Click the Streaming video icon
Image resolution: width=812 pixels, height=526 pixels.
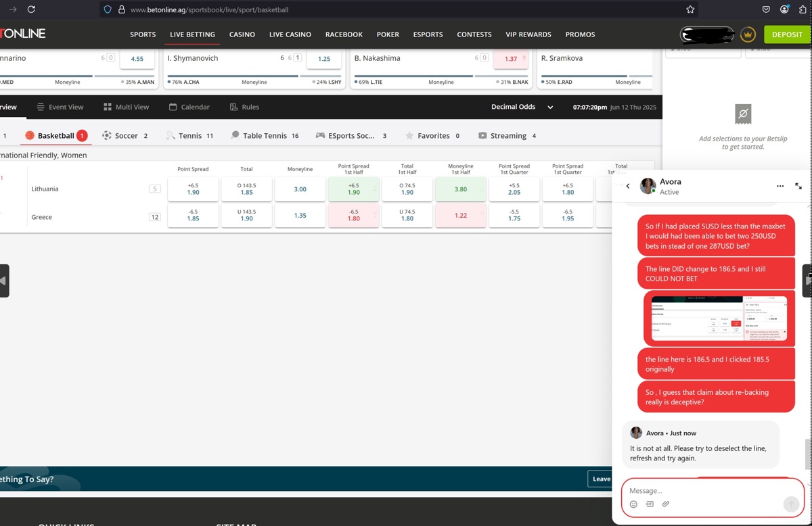pos(482,135)
